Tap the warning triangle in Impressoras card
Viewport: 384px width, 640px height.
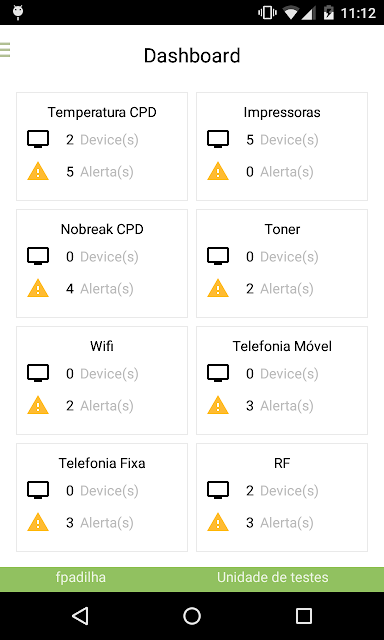[218, 171]
